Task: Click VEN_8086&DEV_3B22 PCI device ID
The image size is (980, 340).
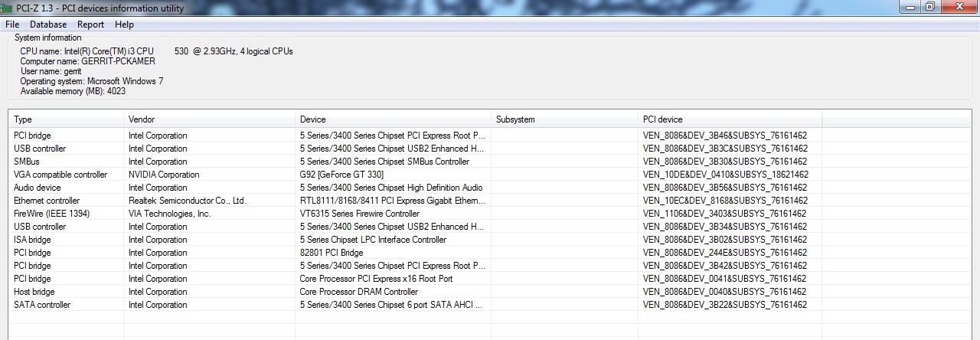Action: [725, 305]
